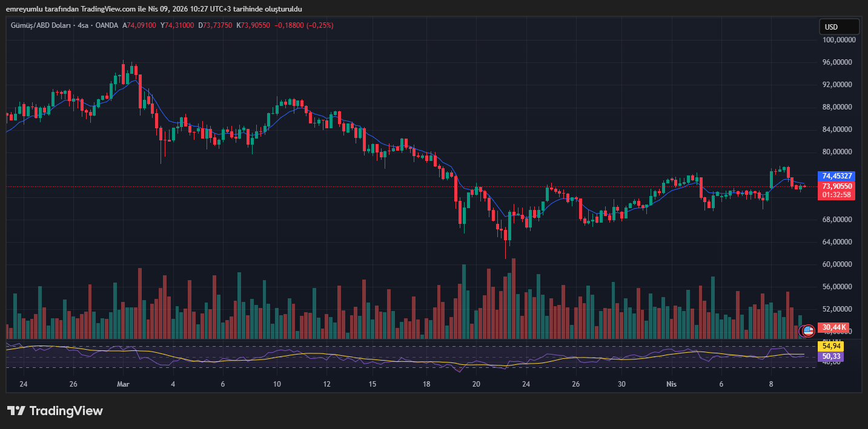Click the blue 74,45327 moving average label
The image size is (868, 429).
[836, 176]
